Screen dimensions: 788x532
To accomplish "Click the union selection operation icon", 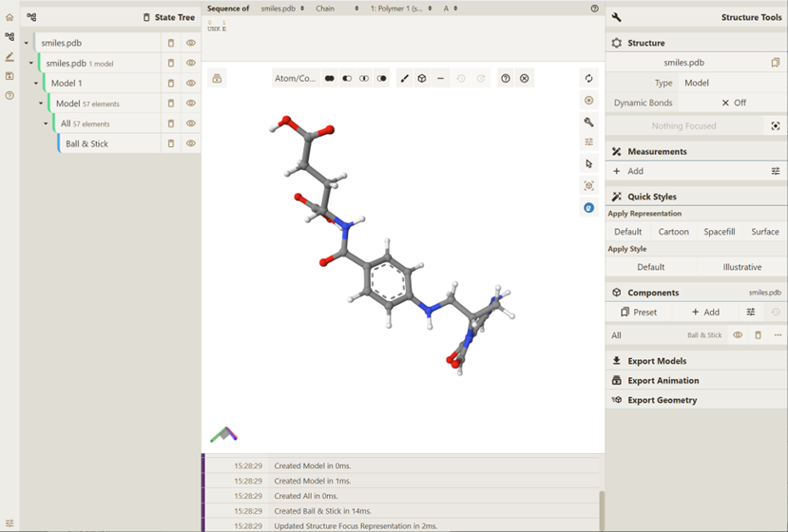I will click(x=330, y=79).
